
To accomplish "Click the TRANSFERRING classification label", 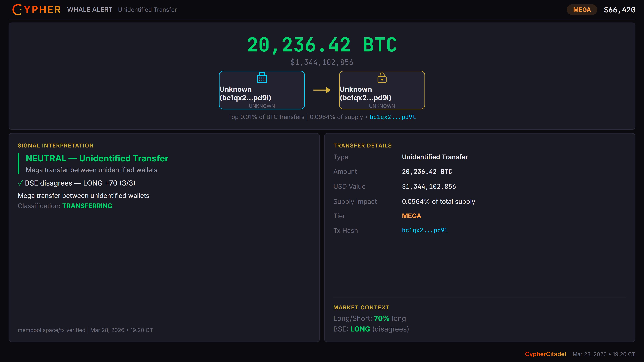I will pyautogui.click(x=87, y=206).
